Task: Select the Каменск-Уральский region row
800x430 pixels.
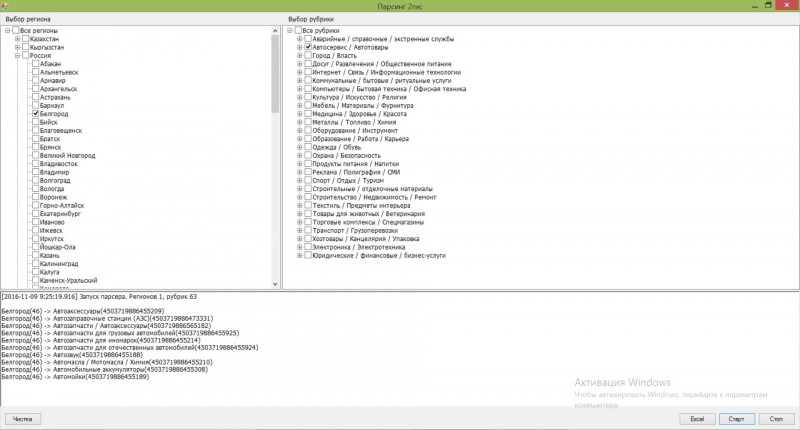Action: tap(68, 280)
